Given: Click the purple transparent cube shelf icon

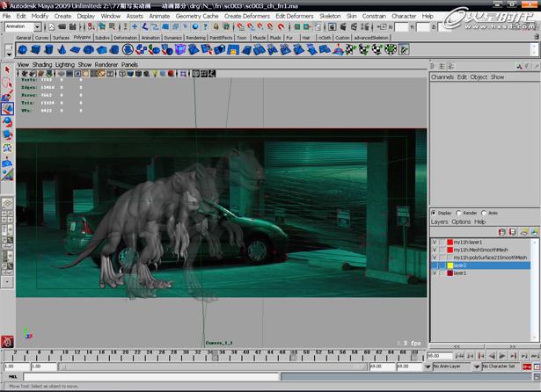Looking at the screenshot, I should click(x=180, y=49).
